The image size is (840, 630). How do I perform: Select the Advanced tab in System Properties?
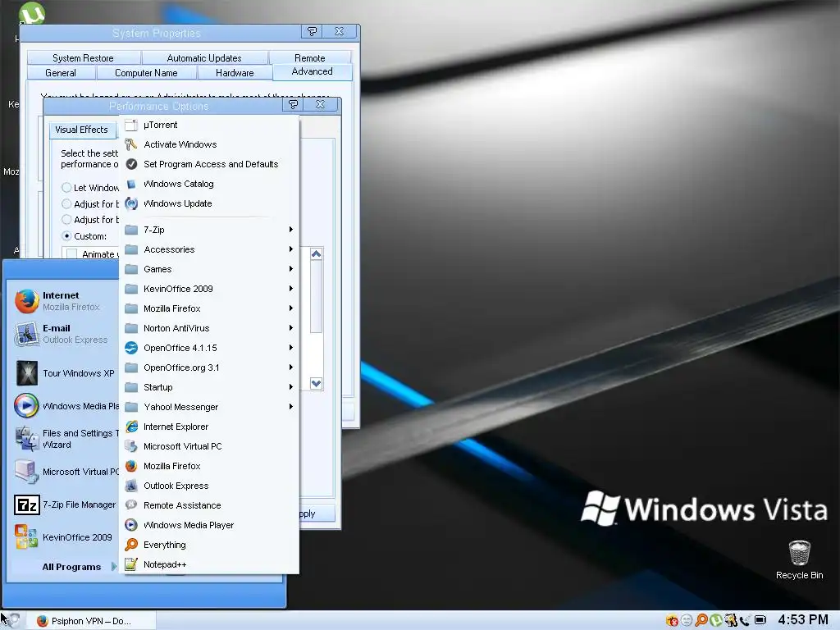pos(313,72)
